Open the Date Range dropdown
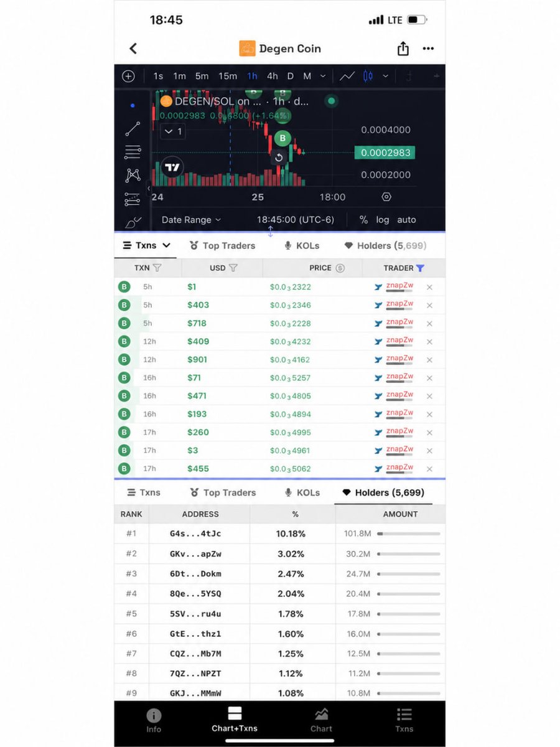The image size is (560, 747). coord(191,220)
